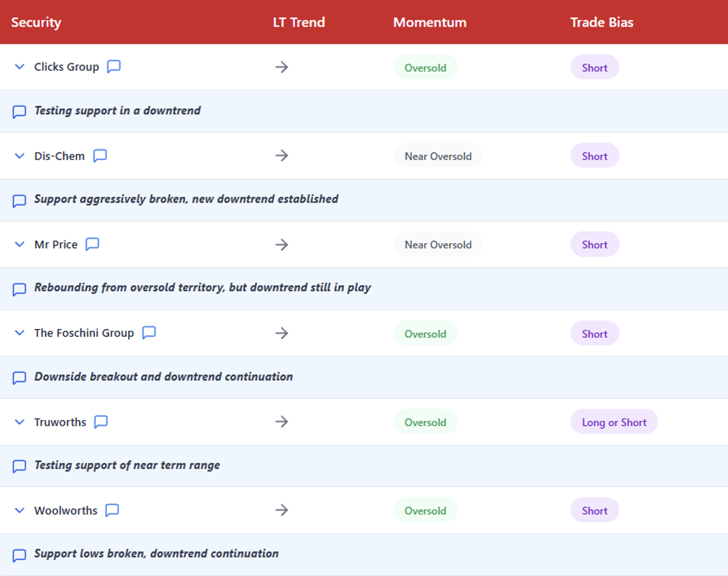Image resolution: width=728 pixels, height=576 pixels.
Task: Click the Short bias badge for Dis-Chem
Action: point(595,156)
